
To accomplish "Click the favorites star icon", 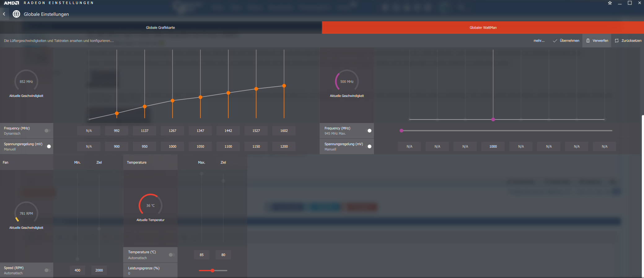I will (x=610, y=3).
